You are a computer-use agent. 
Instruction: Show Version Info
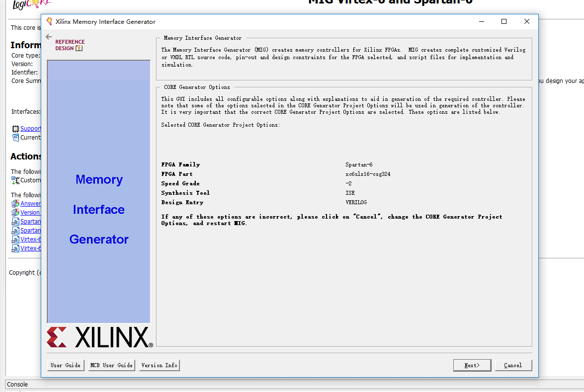[x=160, y=365]
